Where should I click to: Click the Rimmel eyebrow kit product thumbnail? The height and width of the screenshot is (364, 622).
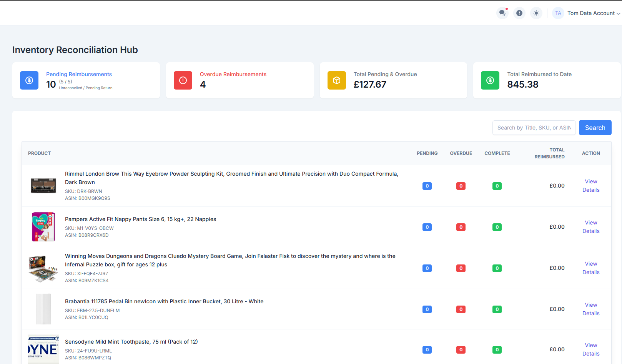pos(43,186)
